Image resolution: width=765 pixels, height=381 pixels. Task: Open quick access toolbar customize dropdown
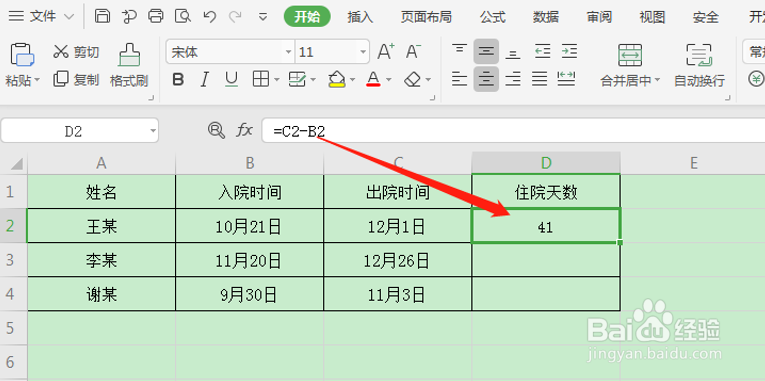click(263, 17)
